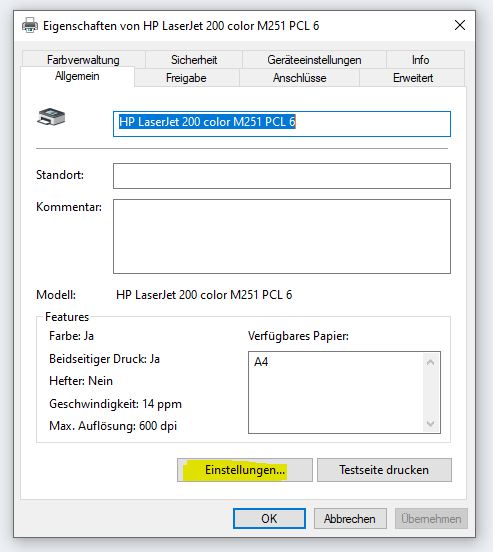This screenshot has width=493, height=552.
Task: Open Einstellungen... printer preferences
Action: click(245, 470)
